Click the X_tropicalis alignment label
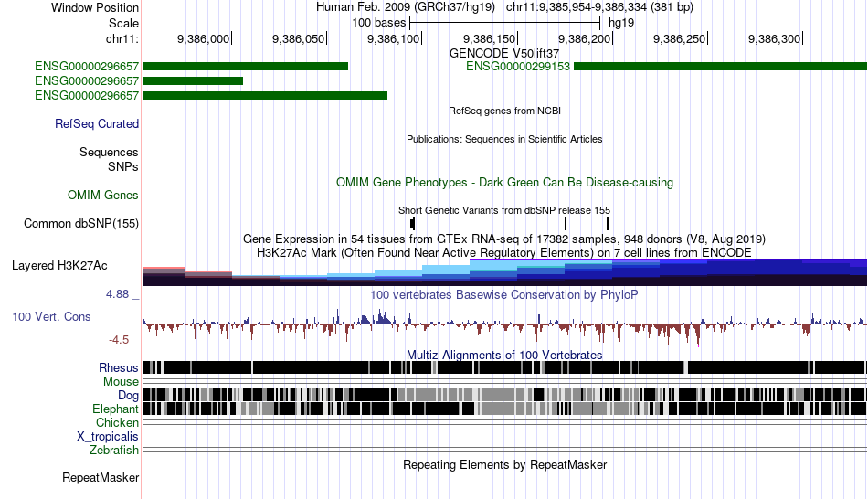 tap(108, 437)
